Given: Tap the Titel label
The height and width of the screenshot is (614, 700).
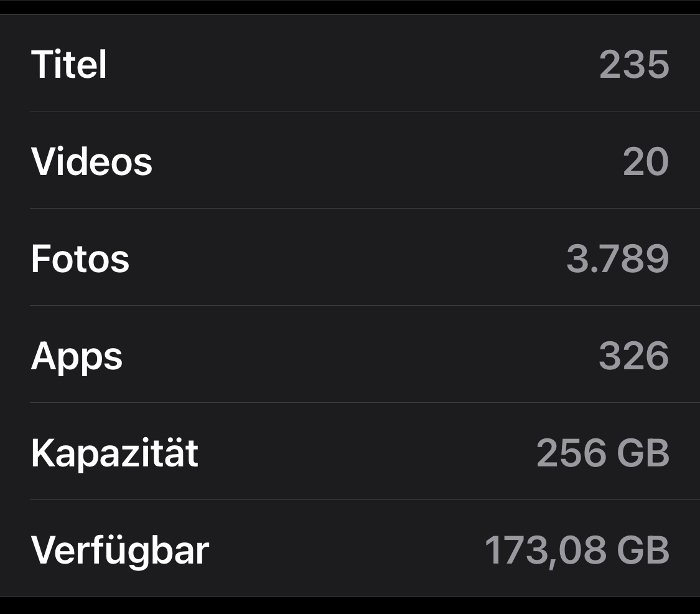Looking at the screenshot, I should tap(69, 64).
